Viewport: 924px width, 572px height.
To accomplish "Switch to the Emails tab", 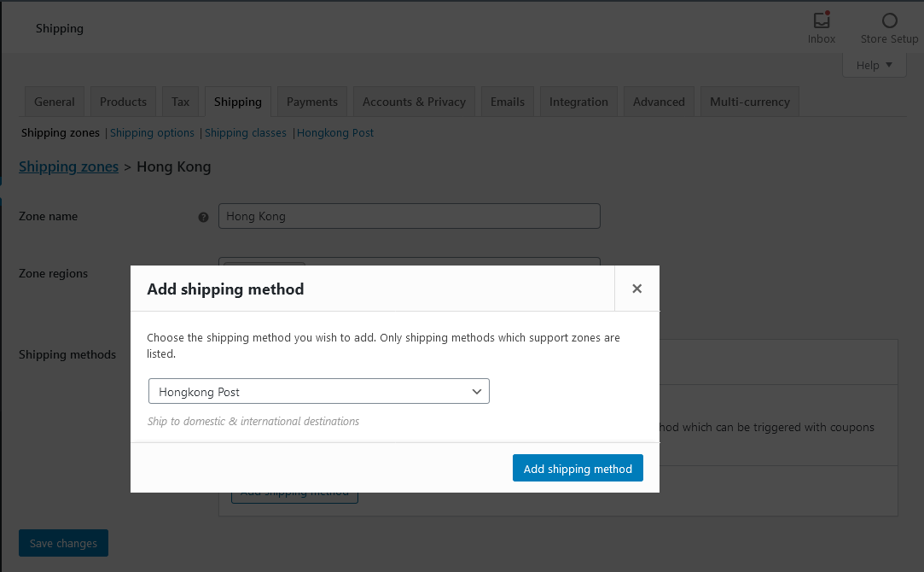I will [x=508, y=102].
